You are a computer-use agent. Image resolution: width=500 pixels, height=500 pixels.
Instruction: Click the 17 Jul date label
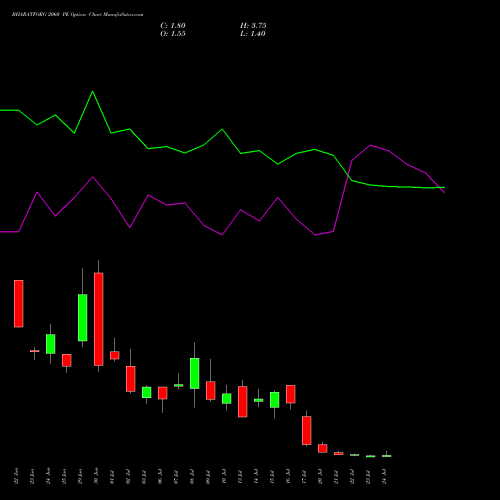[x=304, y=476]
